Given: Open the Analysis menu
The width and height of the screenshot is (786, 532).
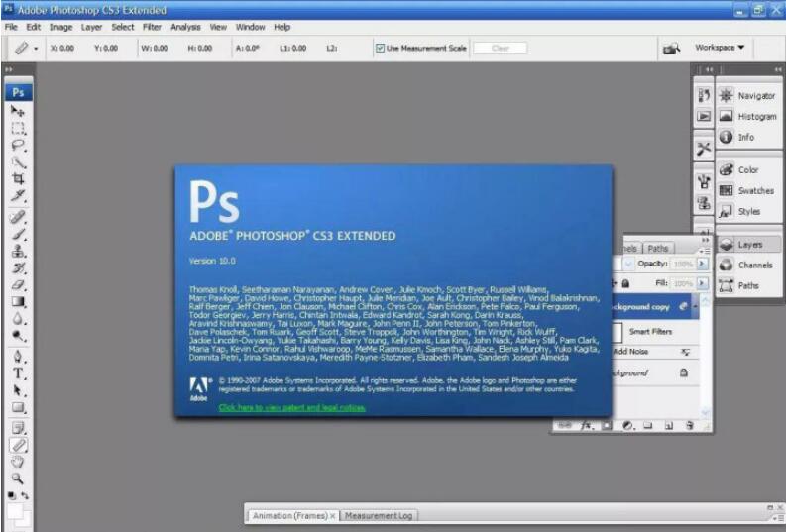Looking at the screenshot, I should (185, 27).
